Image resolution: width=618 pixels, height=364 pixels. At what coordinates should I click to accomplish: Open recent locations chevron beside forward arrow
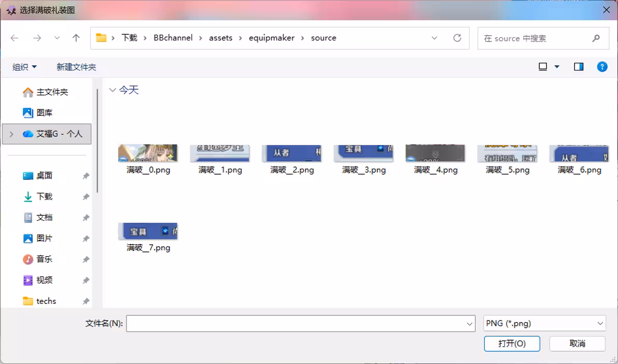pyautogui.click(x=57, y=38)
